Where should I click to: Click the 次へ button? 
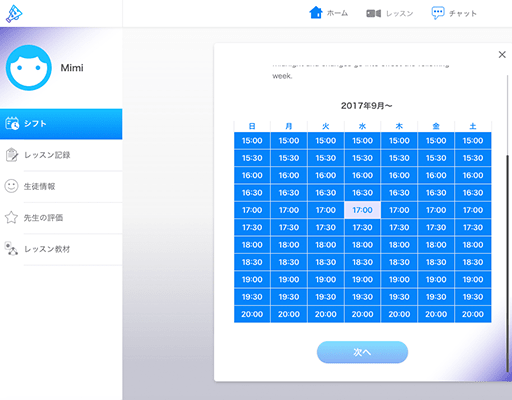[x=362, y=352]
